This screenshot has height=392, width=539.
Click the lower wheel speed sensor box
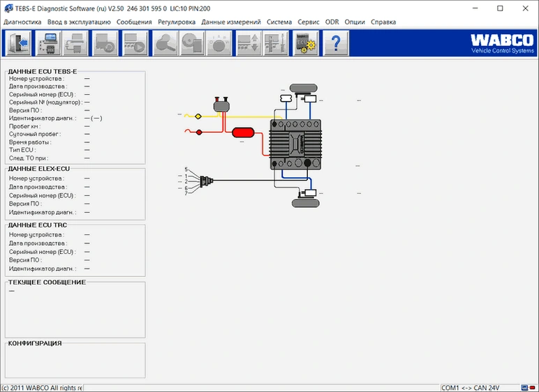(x=311, y=193)
